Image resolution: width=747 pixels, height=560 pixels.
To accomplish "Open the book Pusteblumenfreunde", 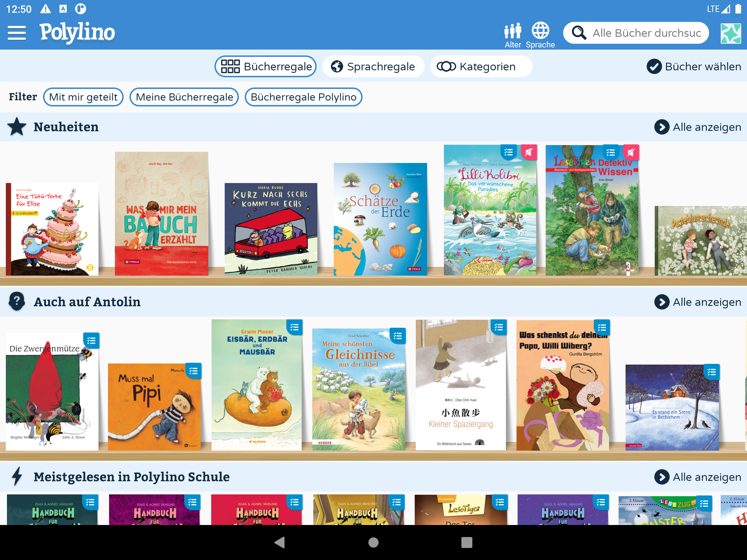I will pyautogui.click(x=701, y=241).
